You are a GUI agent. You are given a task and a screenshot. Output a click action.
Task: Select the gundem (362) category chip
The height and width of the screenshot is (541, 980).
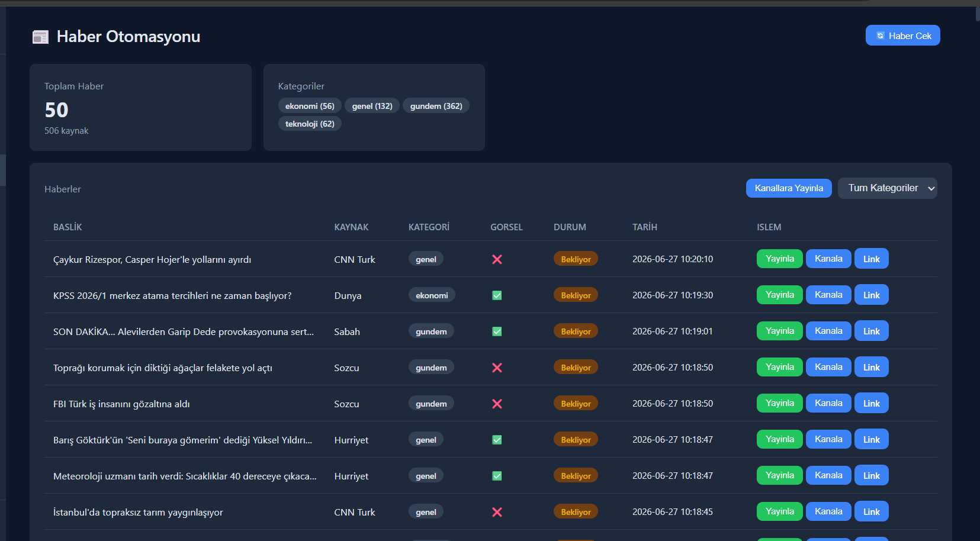point(436,106)
